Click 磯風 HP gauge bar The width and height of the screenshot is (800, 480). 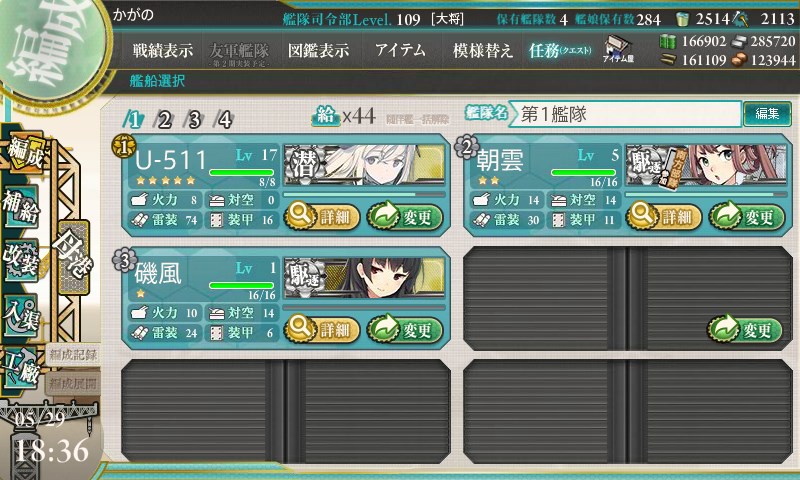(x=242, y=285)
